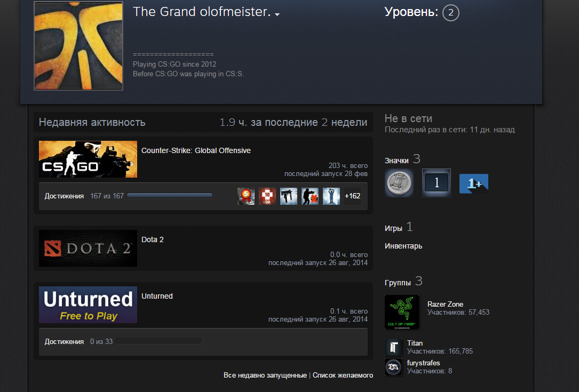Click the hands-up figure achievement icon
This screenshot has height=392, width=579.
point(331,196)
